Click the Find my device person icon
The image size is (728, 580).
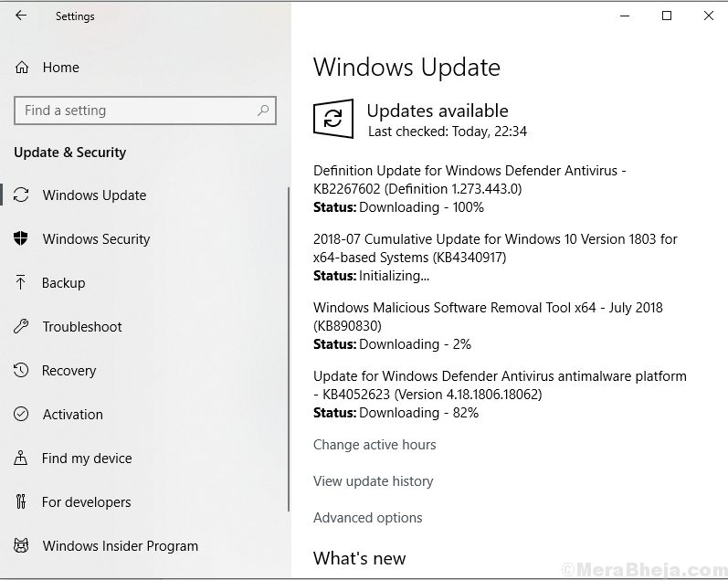(x=20, y=458)
